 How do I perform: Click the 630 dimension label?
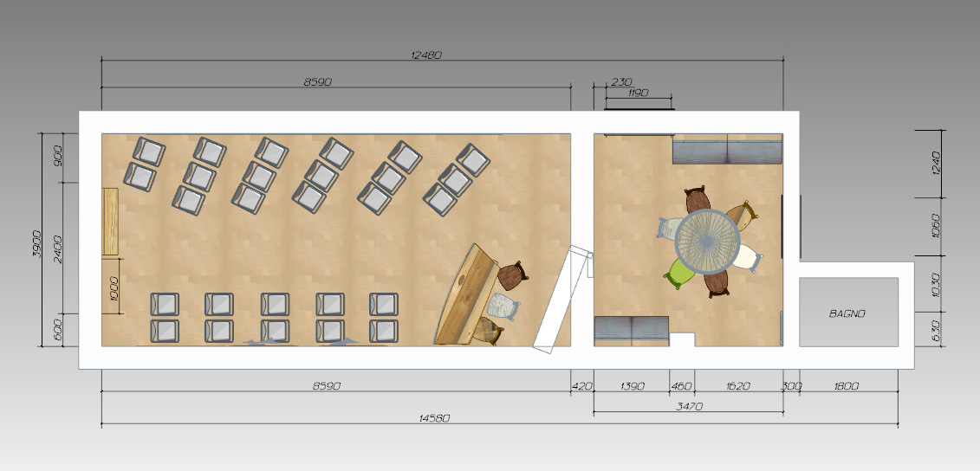pyautogui.click(x=936, y=329)
